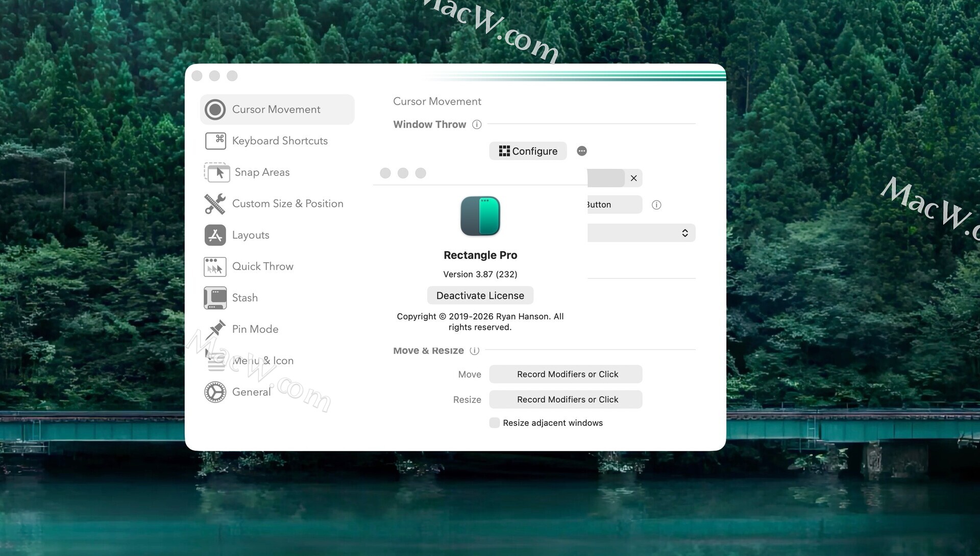Click the Snap Areas cursor icon

[x=217, y=172]
